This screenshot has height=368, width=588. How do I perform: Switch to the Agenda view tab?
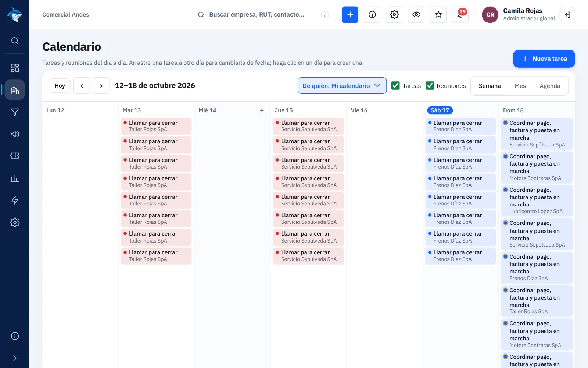pos(550,86)
